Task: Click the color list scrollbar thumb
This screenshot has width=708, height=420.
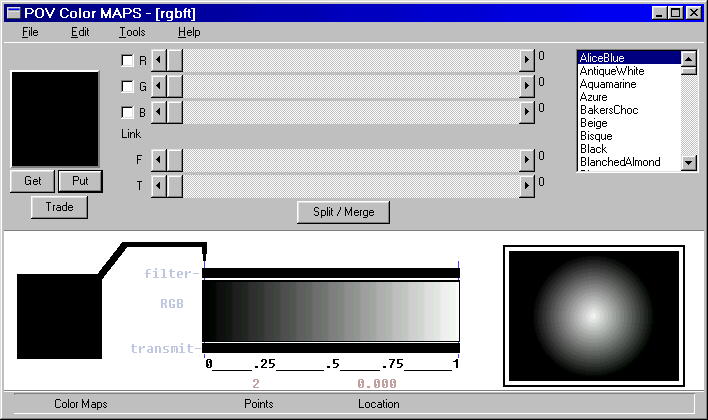Action: 689,70
